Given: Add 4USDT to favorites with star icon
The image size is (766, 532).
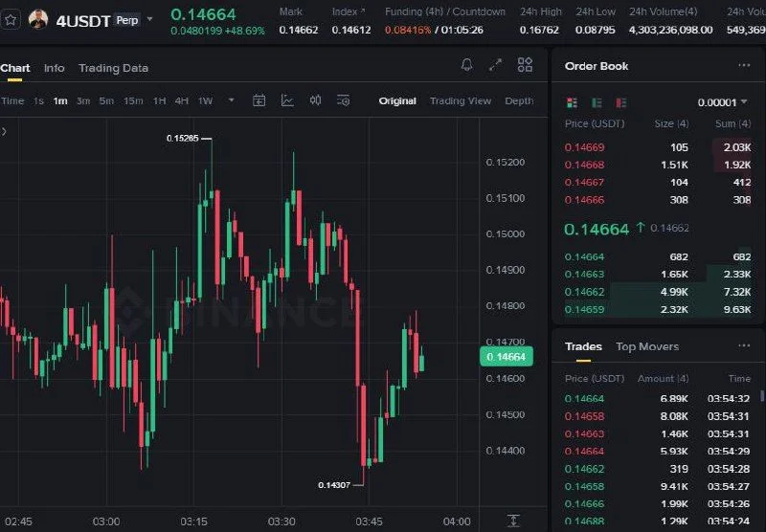Looking at the screenshot, I should [x=11, y=20].
